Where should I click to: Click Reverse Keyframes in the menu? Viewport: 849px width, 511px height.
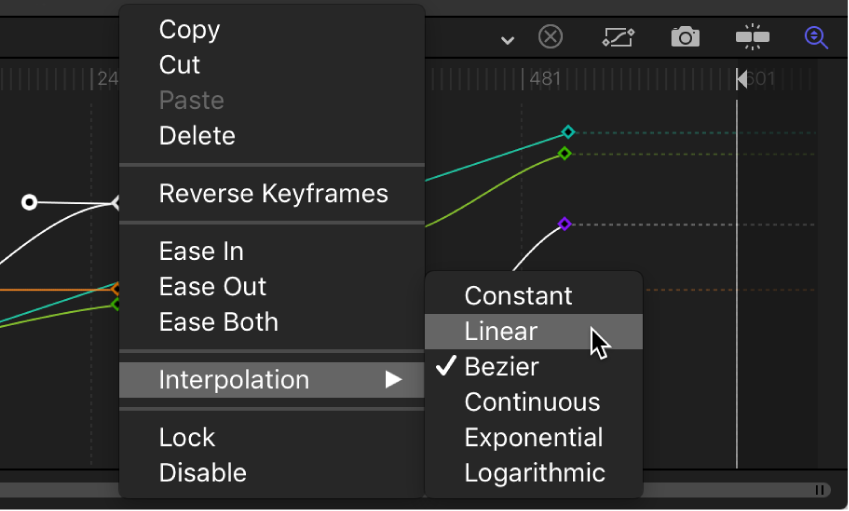273,194
